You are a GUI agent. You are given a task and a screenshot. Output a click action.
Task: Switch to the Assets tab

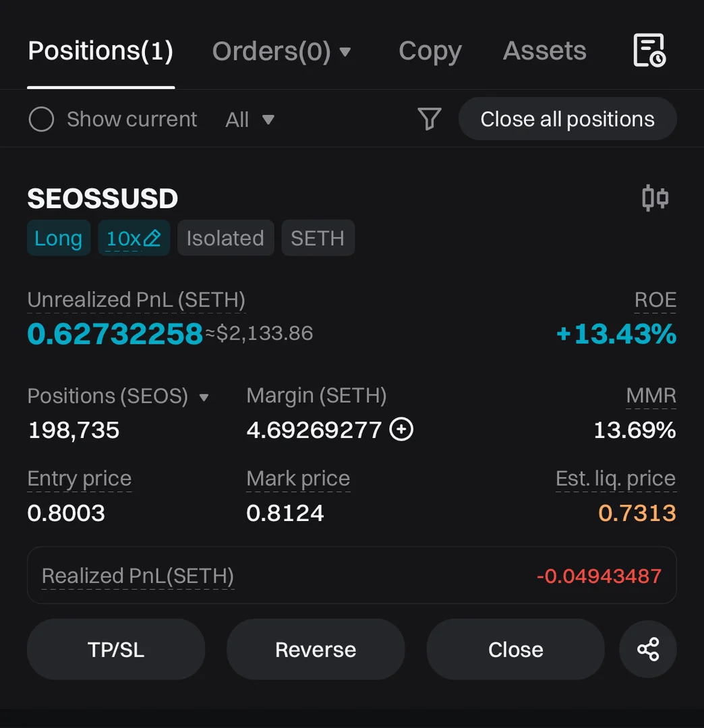click(x=544, y=51)
